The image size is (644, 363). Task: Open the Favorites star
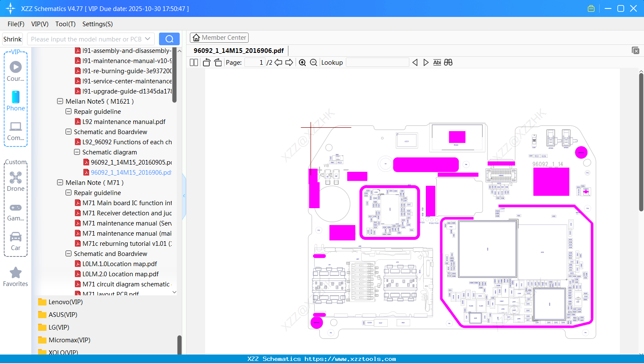tap(16, 277)
